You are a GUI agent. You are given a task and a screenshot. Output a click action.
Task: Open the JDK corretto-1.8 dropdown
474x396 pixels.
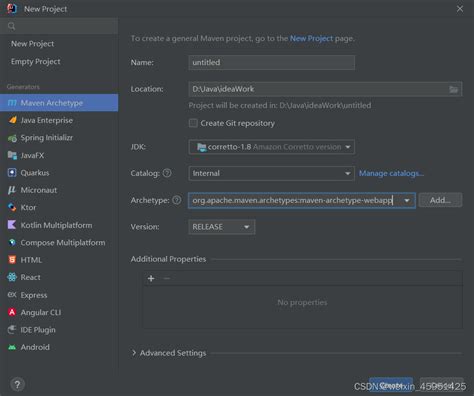click(272, 147)
